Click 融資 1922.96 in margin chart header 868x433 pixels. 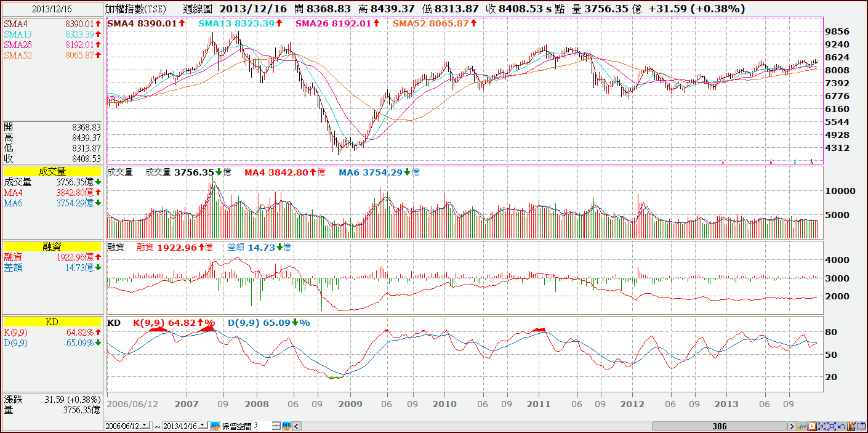(x=174, y=247)
